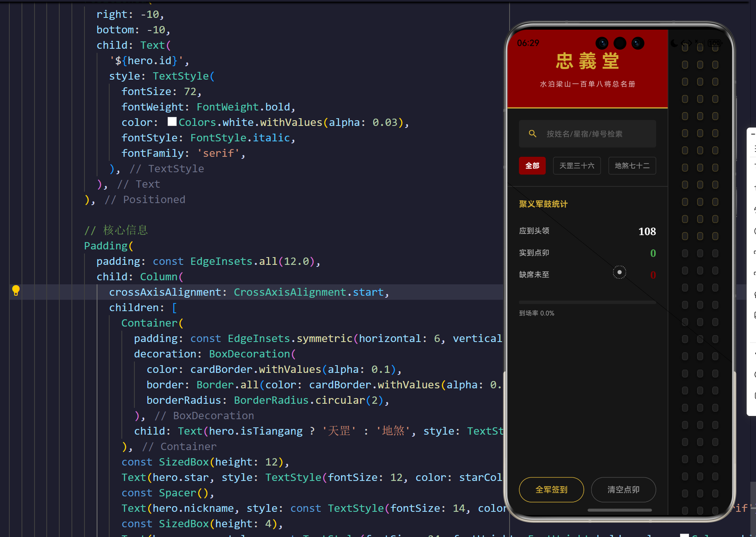Click the yellow lightbulb quick-fix icon
This screenshot has width=756, height=537.
click(16, 290)
